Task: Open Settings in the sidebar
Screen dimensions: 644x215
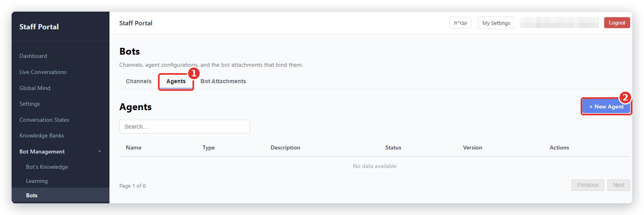Action: [30, 104]
